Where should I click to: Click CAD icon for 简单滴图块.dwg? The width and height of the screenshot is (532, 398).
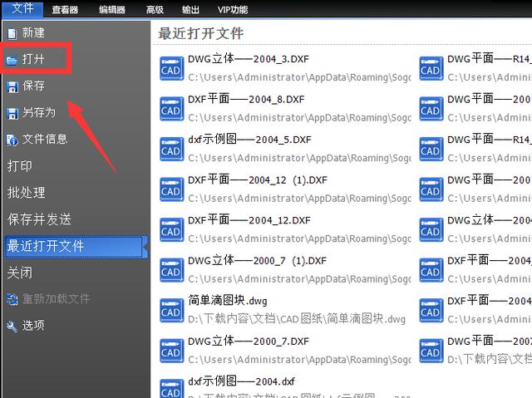tap(172, 311)
